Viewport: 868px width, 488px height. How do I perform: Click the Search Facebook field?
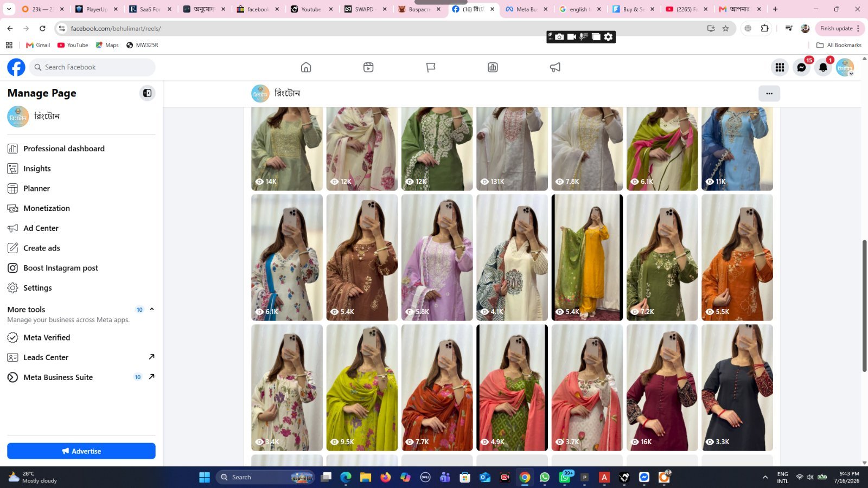click(92, 67)
